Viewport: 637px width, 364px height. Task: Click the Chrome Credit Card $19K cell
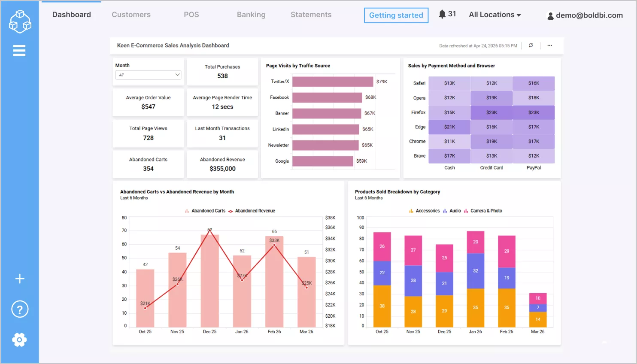click(x=491, y=141)
